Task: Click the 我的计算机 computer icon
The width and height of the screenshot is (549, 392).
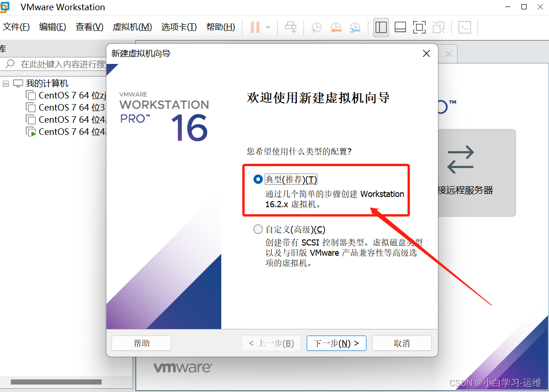Action: [x=18, y=83]
